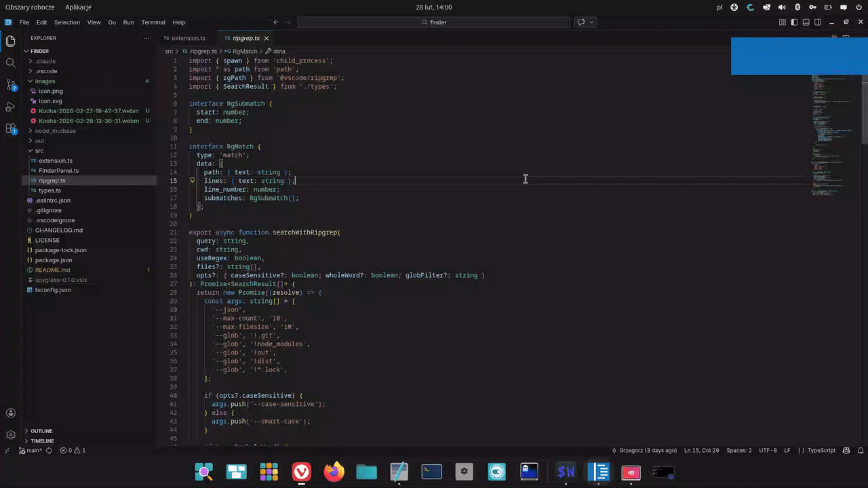Collapse the src folder

click(x=39, y=150)
